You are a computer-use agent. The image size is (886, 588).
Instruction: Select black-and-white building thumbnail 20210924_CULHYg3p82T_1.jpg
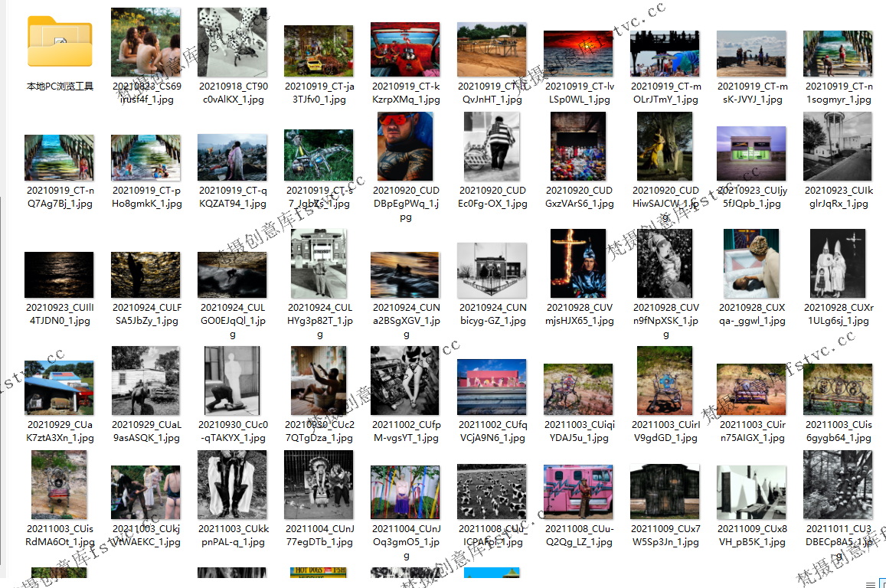(319, 263)
